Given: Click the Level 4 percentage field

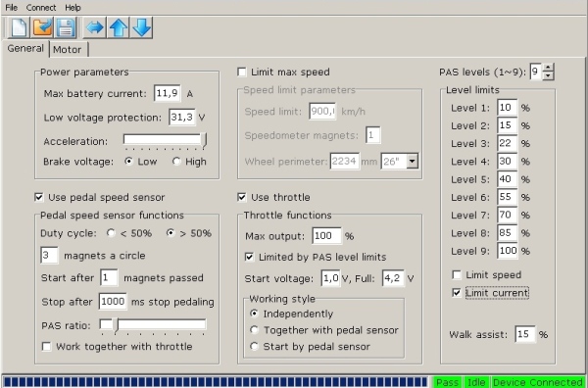Looking at the screenshot, I should (x=508, y=162).
